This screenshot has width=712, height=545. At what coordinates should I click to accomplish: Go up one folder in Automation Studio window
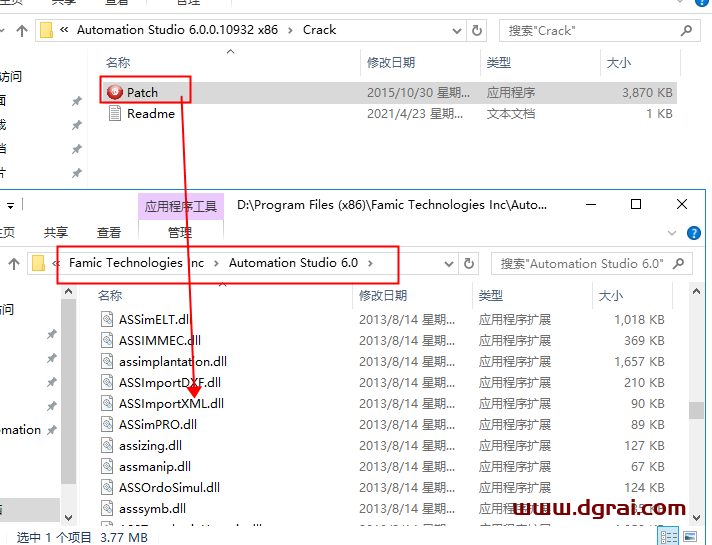point(14,263)
